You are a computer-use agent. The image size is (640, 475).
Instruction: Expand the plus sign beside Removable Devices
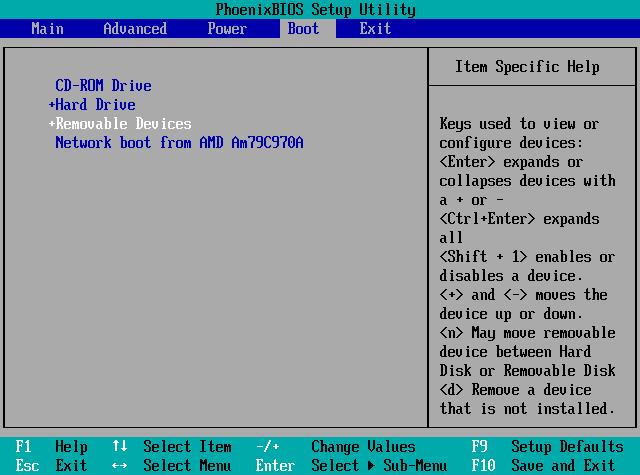(51, 124)
